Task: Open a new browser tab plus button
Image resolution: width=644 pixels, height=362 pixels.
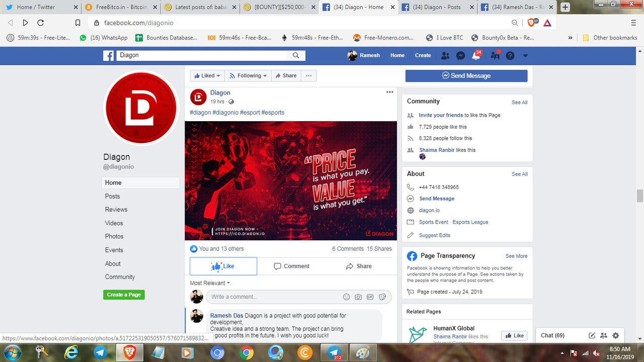Action: coord(565,7)
